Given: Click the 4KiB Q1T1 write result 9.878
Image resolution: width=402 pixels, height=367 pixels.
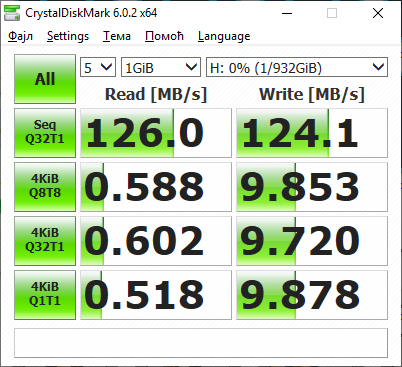Looking at the screenshot, I should (x=312, y=295).
